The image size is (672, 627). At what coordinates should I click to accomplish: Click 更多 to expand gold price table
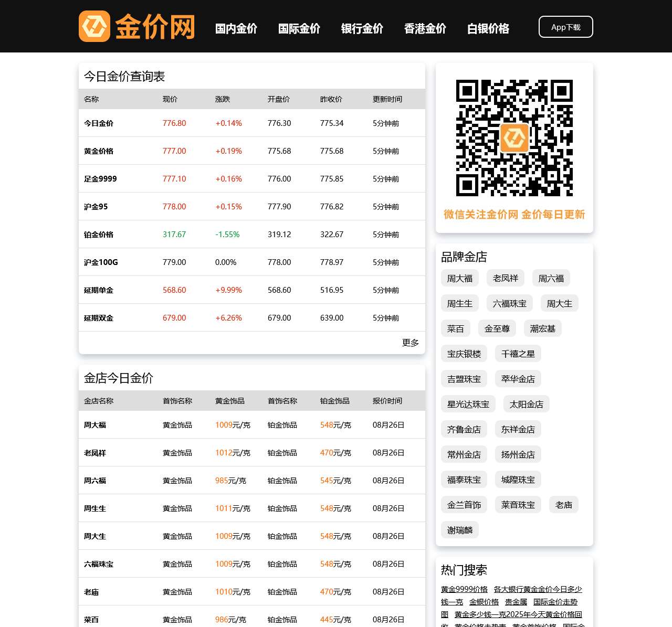tap(410, 343)
